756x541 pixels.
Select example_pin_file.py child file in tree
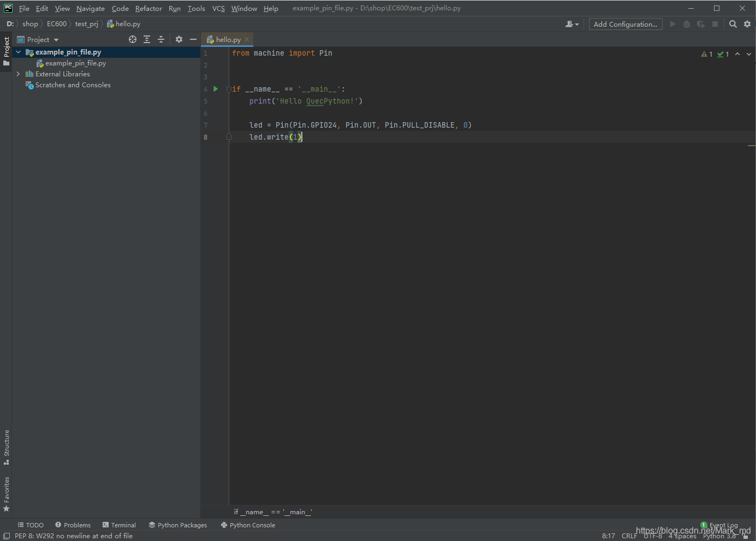click(75, 63)
